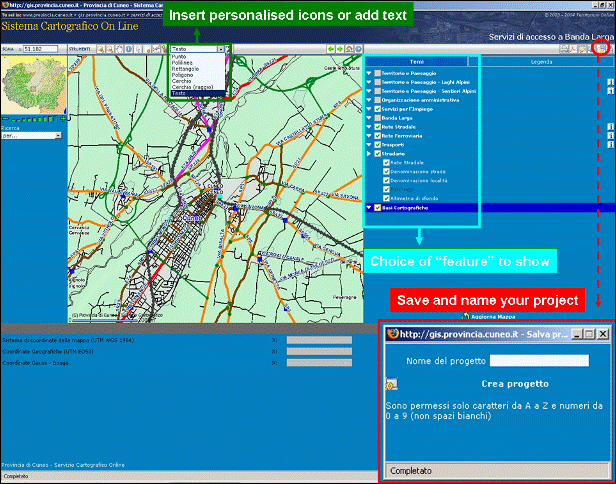Switch to the Temi tab
This screenshot has height=484, width=616.
click(417, 62)
